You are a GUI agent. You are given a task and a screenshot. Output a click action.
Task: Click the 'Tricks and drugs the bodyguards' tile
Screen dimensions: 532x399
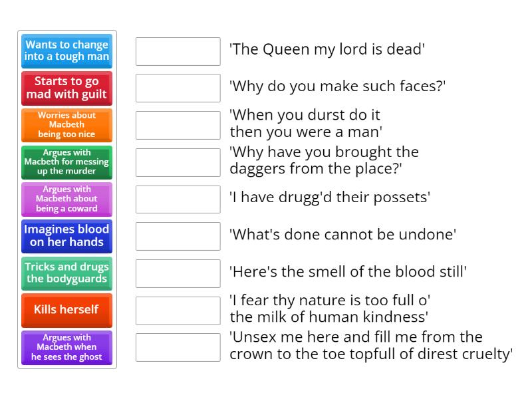point(66,273)
